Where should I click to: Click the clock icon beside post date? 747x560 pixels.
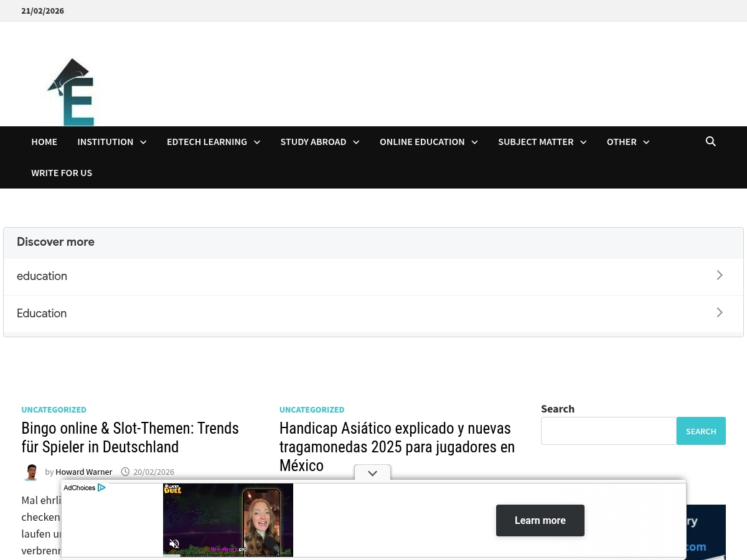tap(125, 472)
